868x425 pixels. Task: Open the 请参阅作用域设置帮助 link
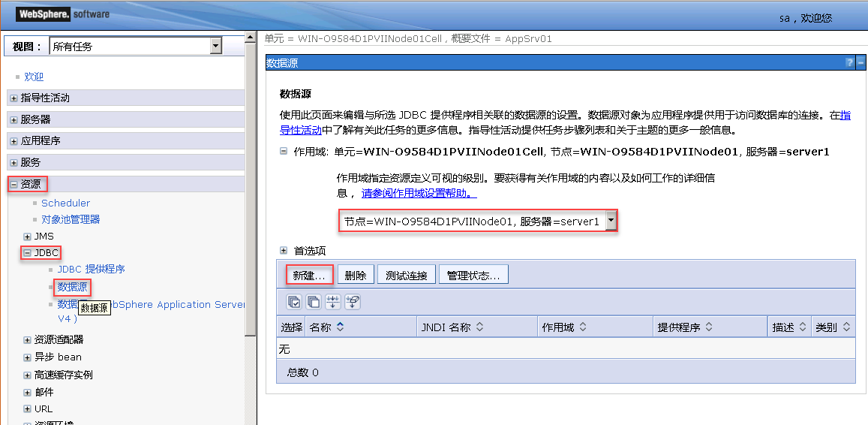(x=419, y=194)
